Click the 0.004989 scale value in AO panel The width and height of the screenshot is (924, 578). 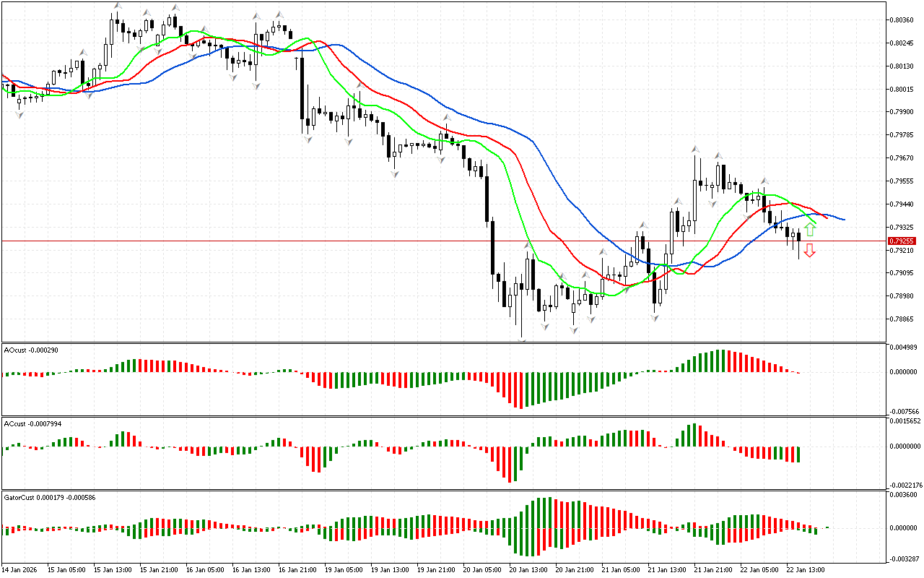point(904,348)
